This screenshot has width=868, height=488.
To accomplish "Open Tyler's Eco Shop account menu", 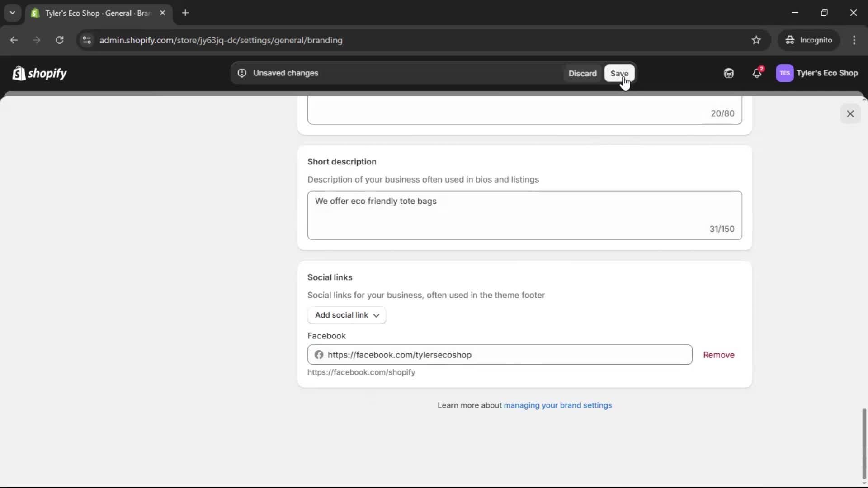I will coord(826,73).
